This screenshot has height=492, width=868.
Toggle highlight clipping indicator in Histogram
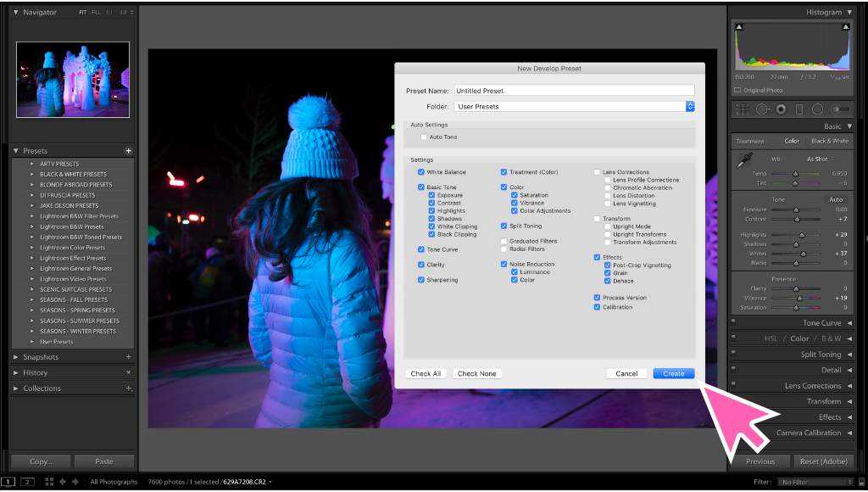click(x=845, y=27)
